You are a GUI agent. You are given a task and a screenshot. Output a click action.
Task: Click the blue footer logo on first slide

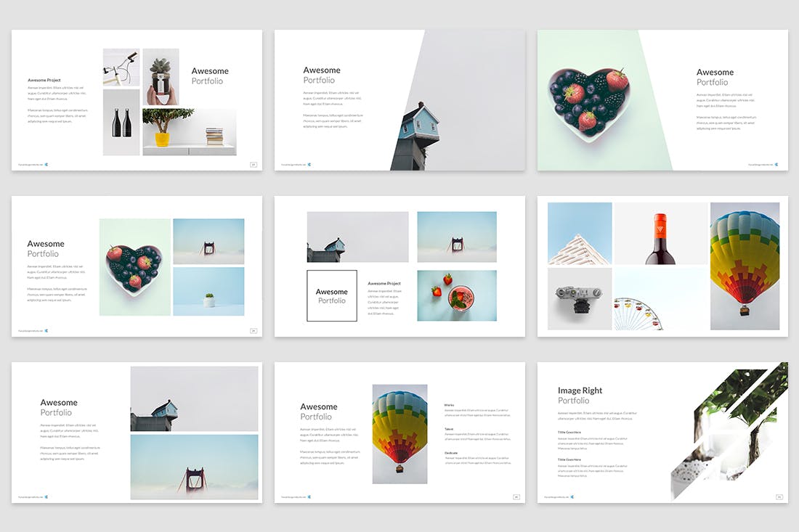[46, 165]
